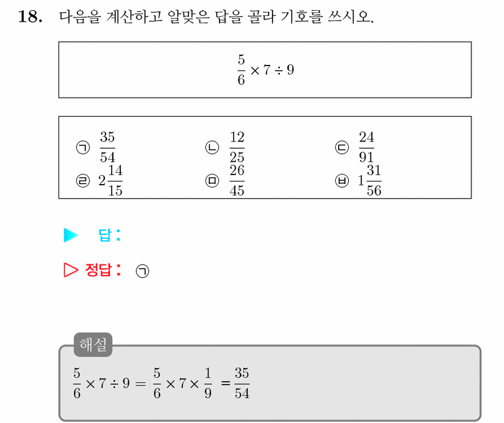The height and width of the screenshot is (423, 504).
Task: Select answer choice ㉢ circle symbol
Action: click(x=342, y=148)
